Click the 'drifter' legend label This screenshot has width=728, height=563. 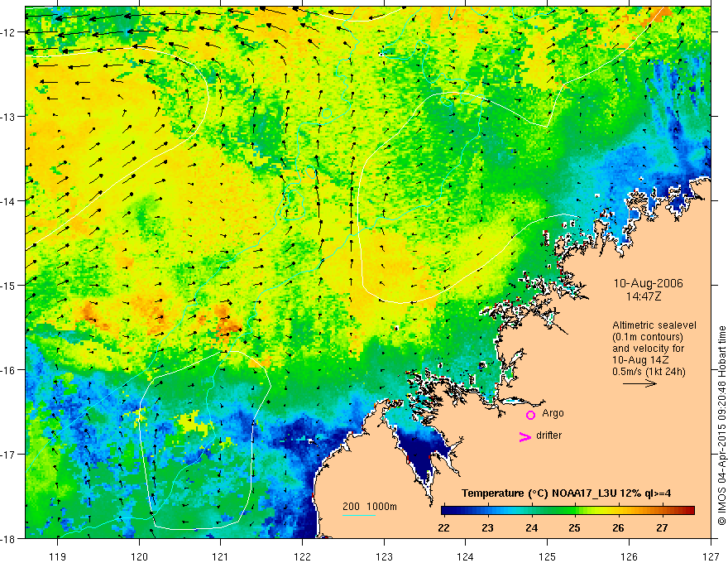[x=548, y=435]
